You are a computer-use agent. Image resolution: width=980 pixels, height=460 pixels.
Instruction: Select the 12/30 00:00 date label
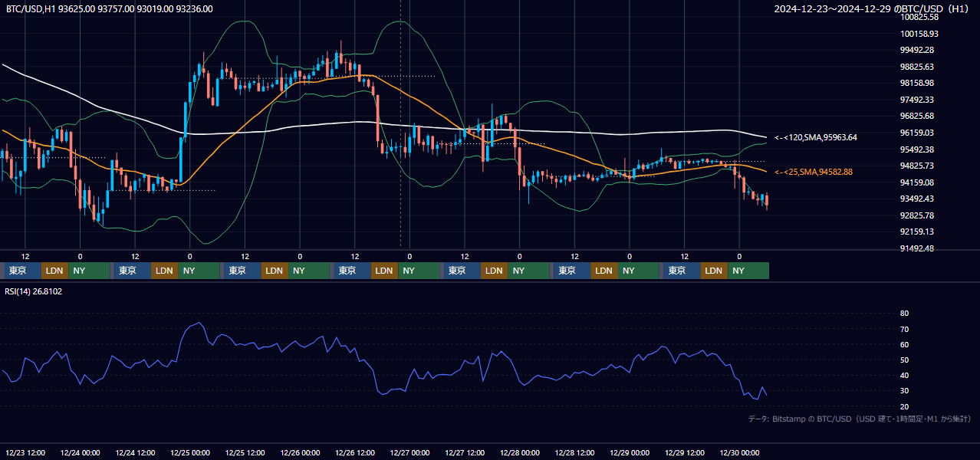740,453
